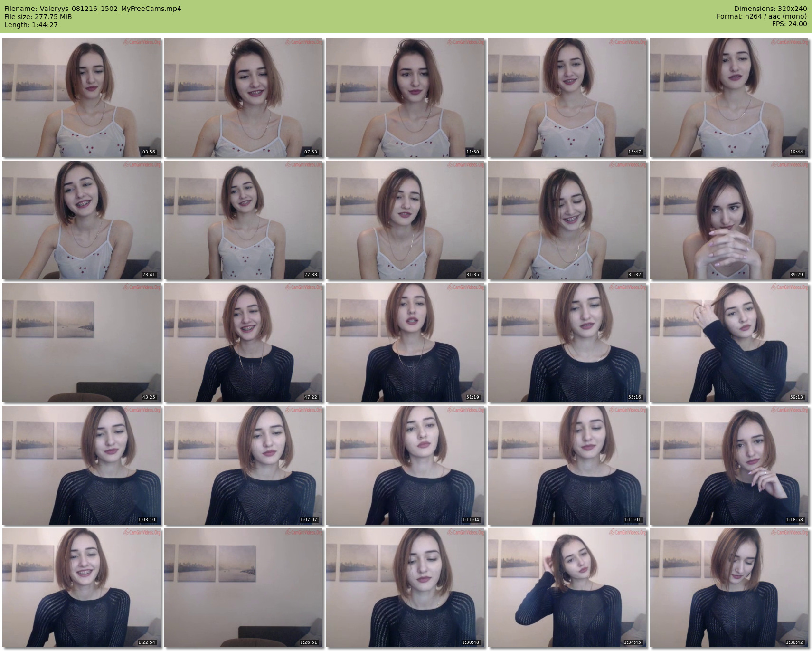This screenshot has height=651, width=812.
Task: Click the "Length: 1:44:27" text
Action: point(31,25)
